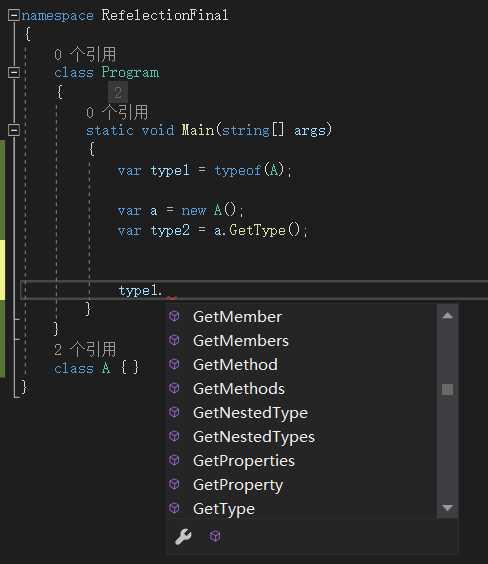Pick GetNestedType suggestion

(x=301, y=413)
